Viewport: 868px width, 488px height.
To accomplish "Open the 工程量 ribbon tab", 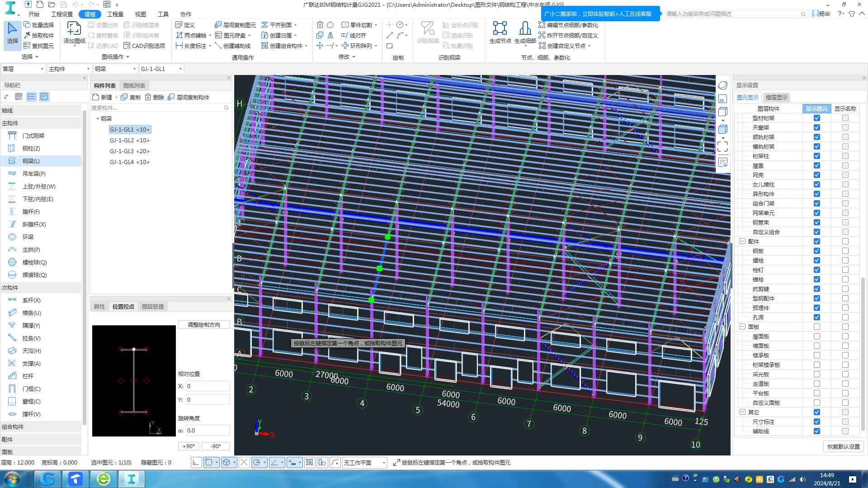I will point(115,14).
